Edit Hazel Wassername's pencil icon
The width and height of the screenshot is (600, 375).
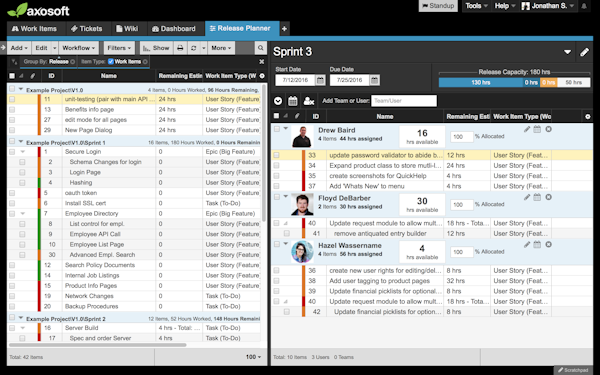pyautogui.click(x=527, y=244)
